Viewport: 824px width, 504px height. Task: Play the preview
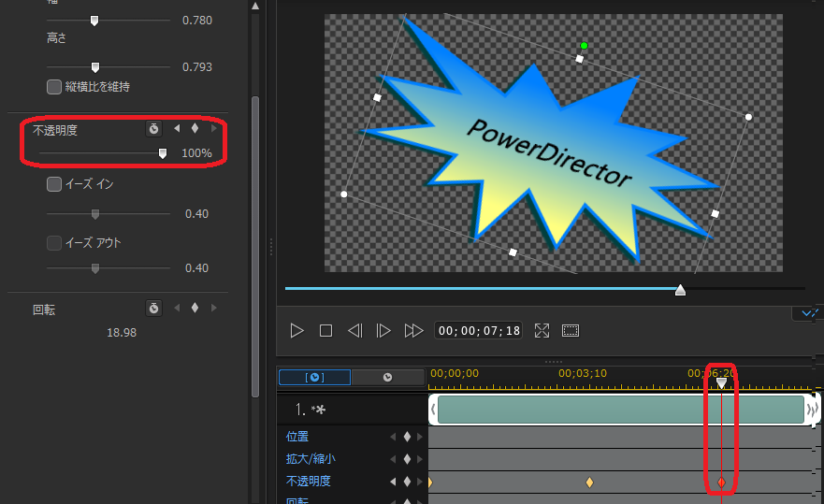tap(296, 331)
